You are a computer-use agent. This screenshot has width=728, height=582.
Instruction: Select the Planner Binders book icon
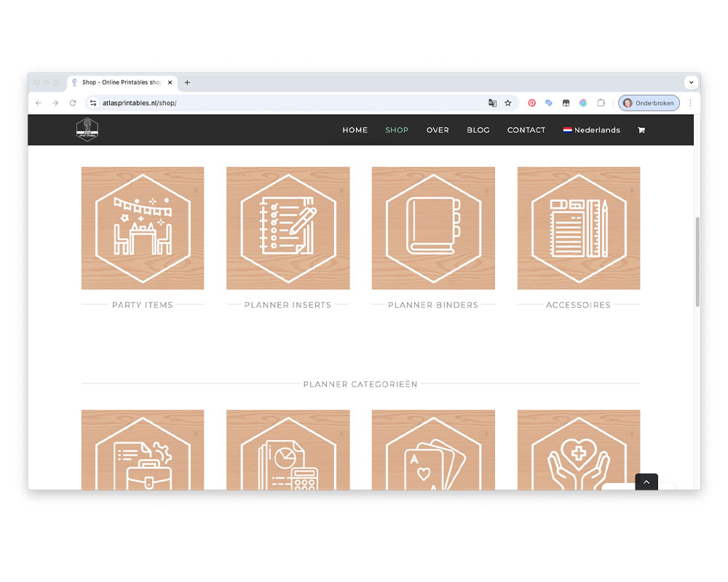pos(433,228)
